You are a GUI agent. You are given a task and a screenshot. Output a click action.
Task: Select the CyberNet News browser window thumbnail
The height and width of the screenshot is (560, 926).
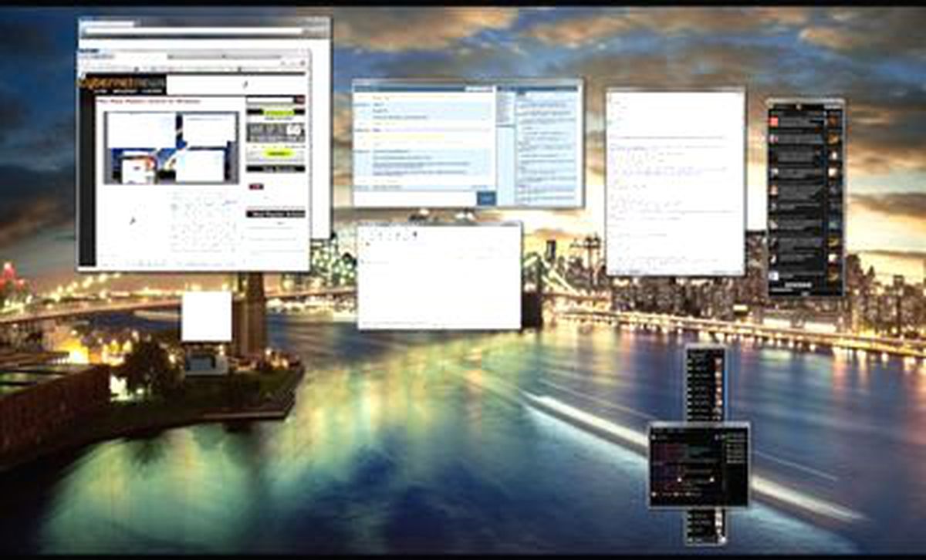point(193,160)
